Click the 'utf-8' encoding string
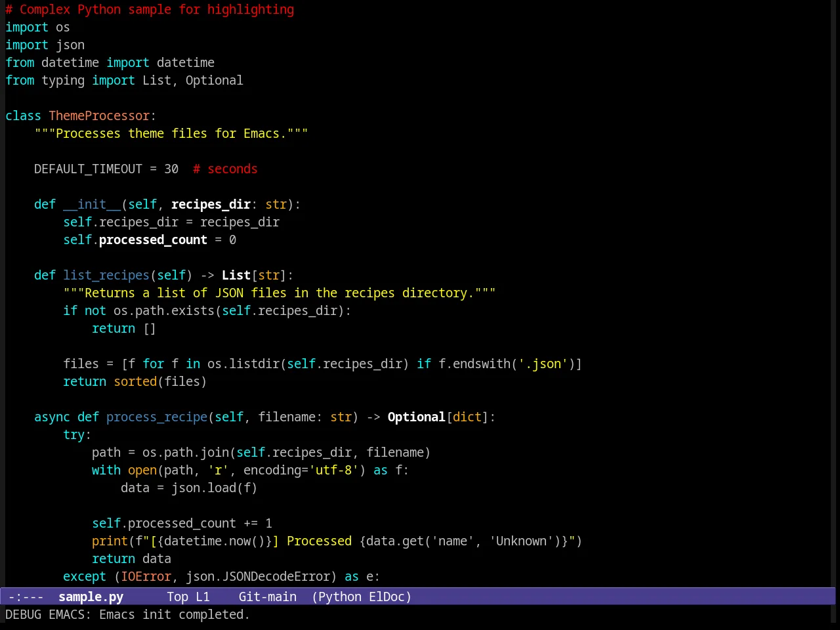Screen dimensions: 840x630 (x=333, y=470)
